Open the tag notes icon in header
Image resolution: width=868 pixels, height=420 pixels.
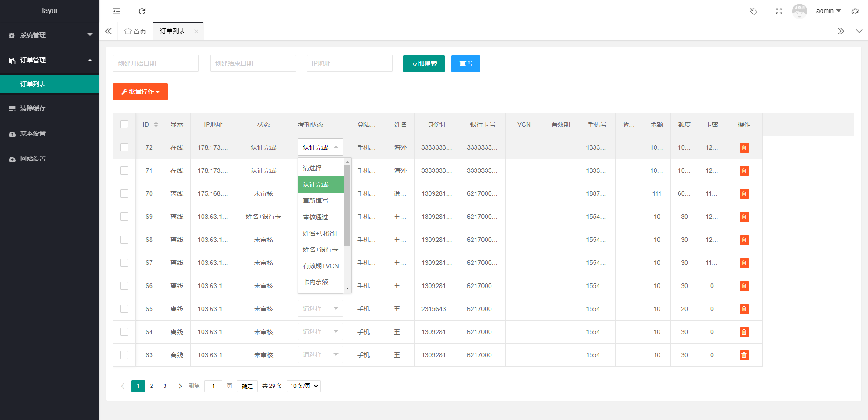(x=753, y=11)
